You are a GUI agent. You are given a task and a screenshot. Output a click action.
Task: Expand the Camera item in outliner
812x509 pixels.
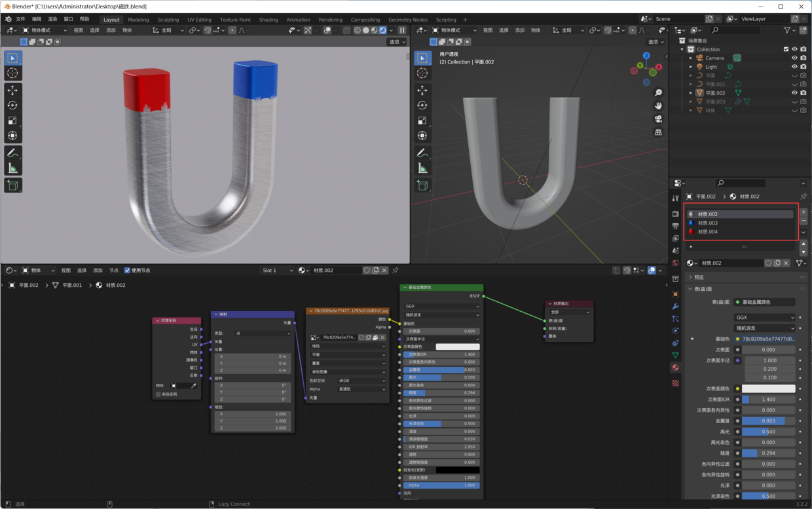click(x=691, y=58)
